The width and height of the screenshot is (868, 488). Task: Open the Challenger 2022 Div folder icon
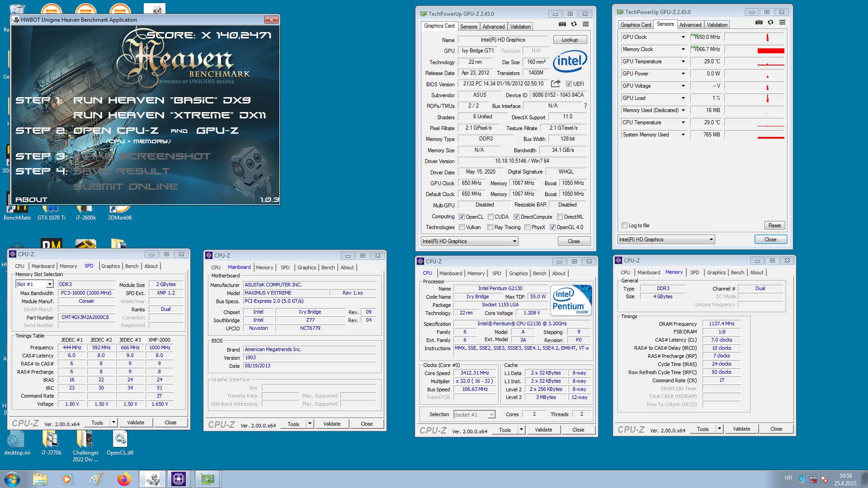pos(85,446)
